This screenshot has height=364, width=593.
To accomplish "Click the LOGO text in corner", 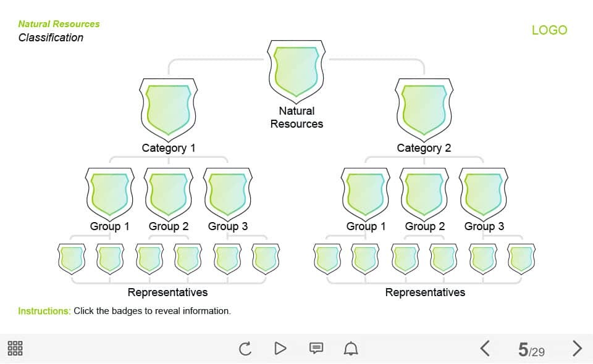I will click(550, 30).
